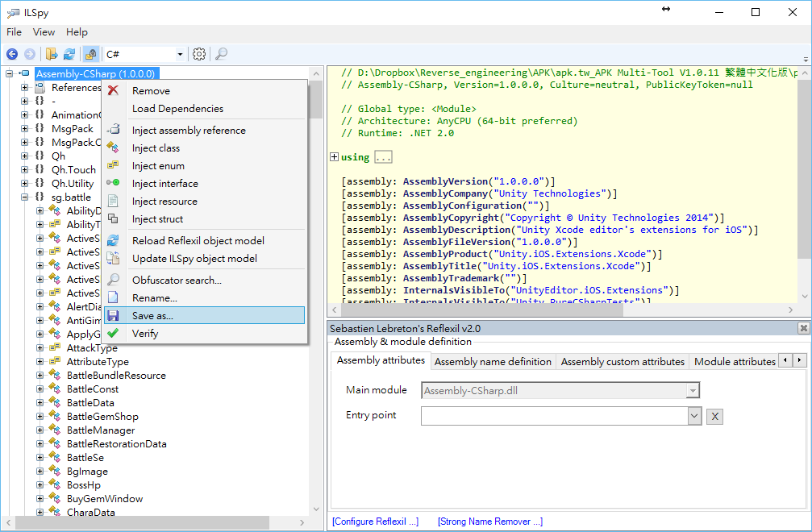812x532 pixels.
Task: Click the Update ILSpy object model icon
Action: (113, 258)
